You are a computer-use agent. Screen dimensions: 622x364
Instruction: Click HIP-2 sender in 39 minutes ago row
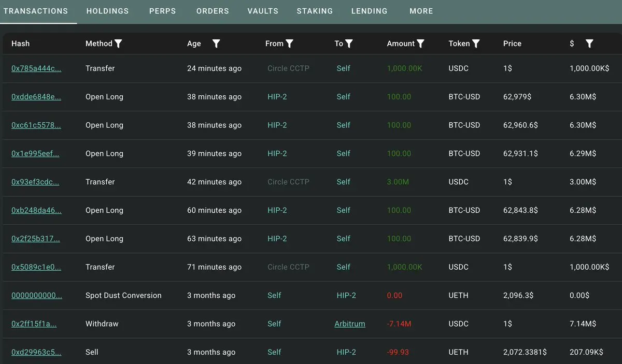click(277, 154)
